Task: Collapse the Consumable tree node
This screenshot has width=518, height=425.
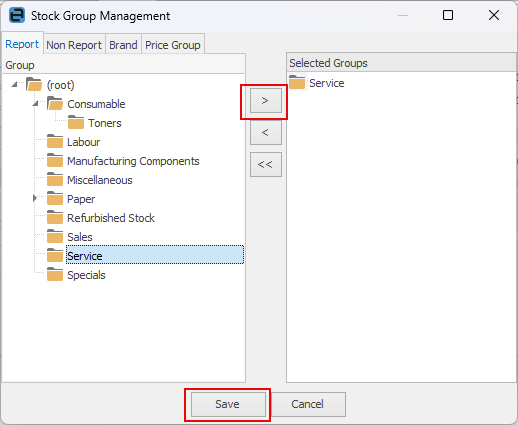Action: (x=35, y=104)
